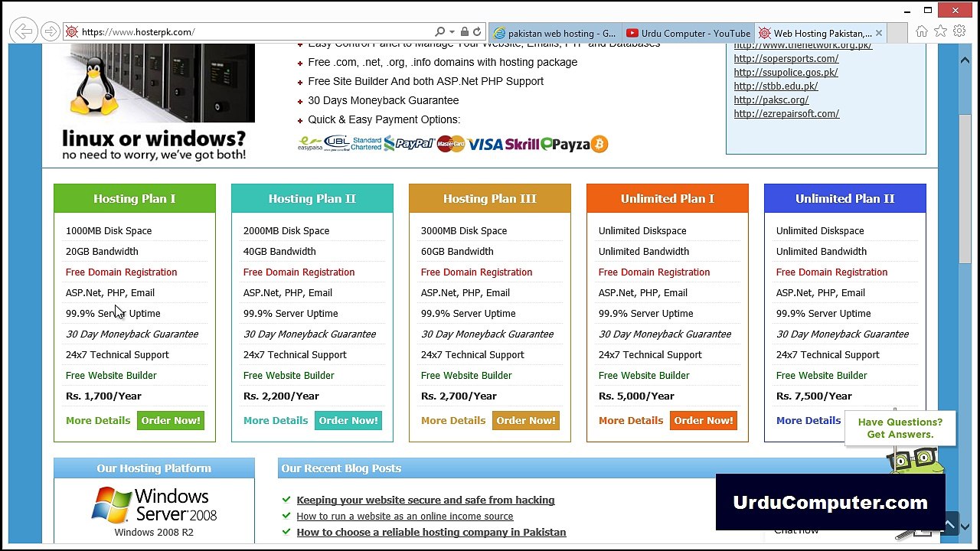The image size is (980, 551).
Task: Click the Hosting Plan II header
Action: coord(312,198)
